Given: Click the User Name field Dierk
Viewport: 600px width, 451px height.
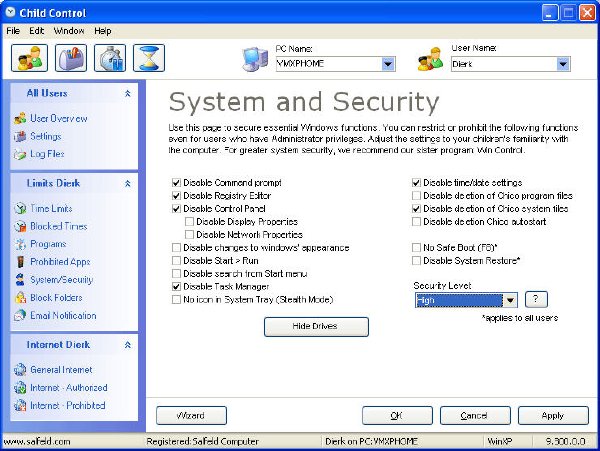Looking at the screenshot, I should 504,64.
